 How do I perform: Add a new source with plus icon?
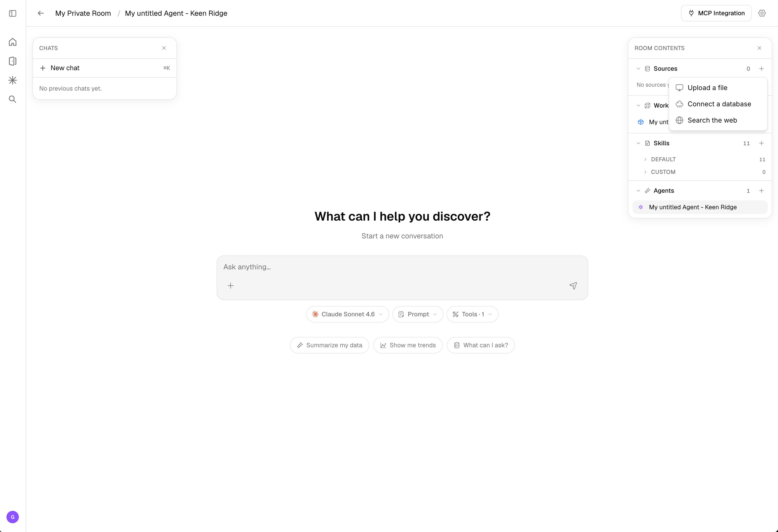tap(761, 69)
